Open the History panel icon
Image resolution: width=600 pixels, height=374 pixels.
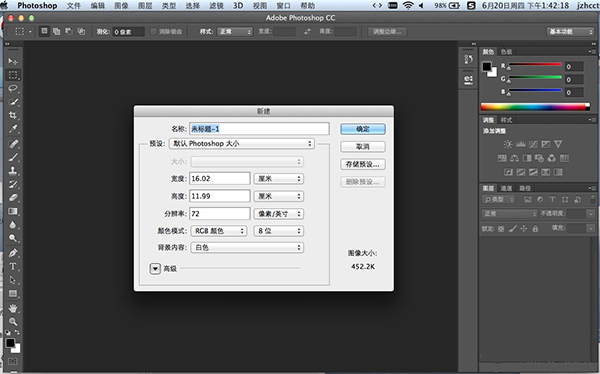point(468,59)
